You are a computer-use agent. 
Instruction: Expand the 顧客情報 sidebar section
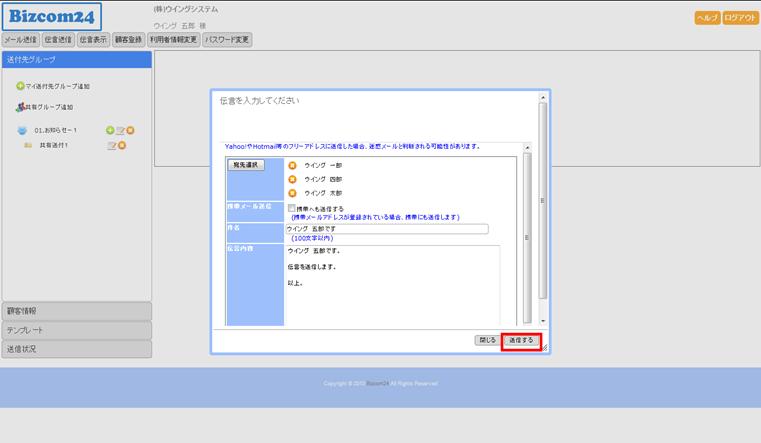[76, 311]
